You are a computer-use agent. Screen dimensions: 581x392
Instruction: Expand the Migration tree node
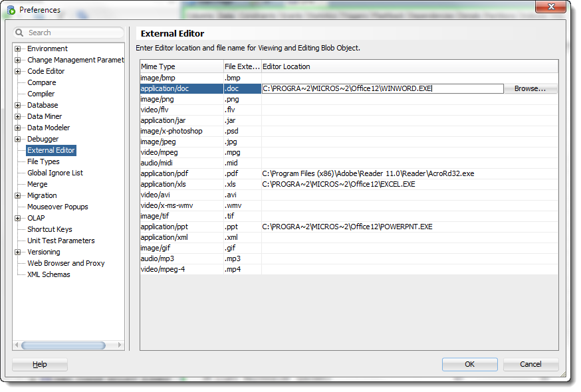point(17,195)
